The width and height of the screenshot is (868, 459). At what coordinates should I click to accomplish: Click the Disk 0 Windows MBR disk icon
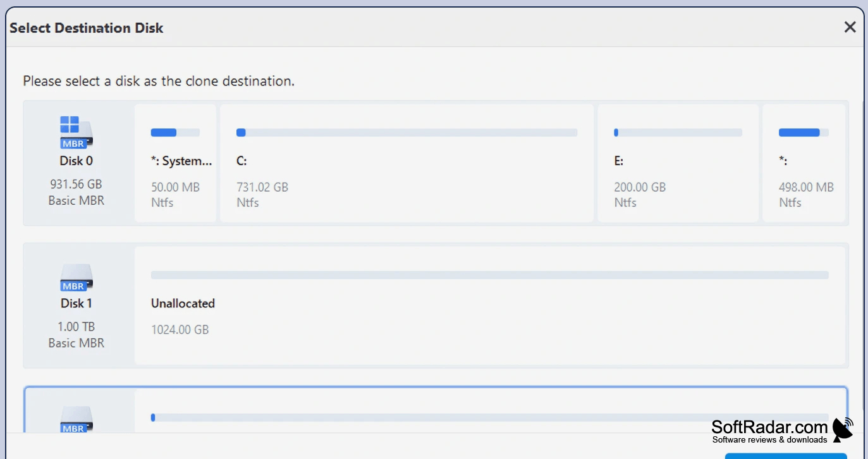76,132
